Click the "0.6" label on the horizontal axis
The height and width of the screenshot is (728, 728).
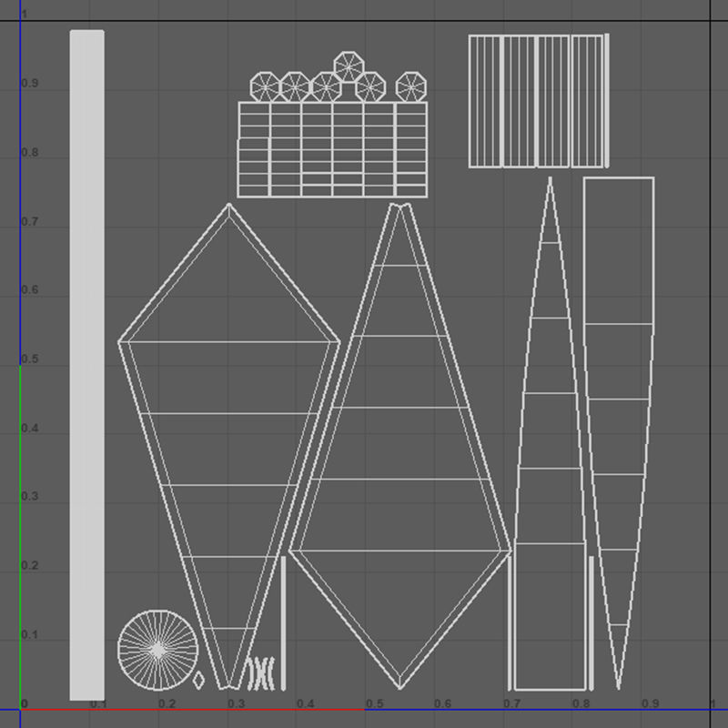click(x=443, y=703)
